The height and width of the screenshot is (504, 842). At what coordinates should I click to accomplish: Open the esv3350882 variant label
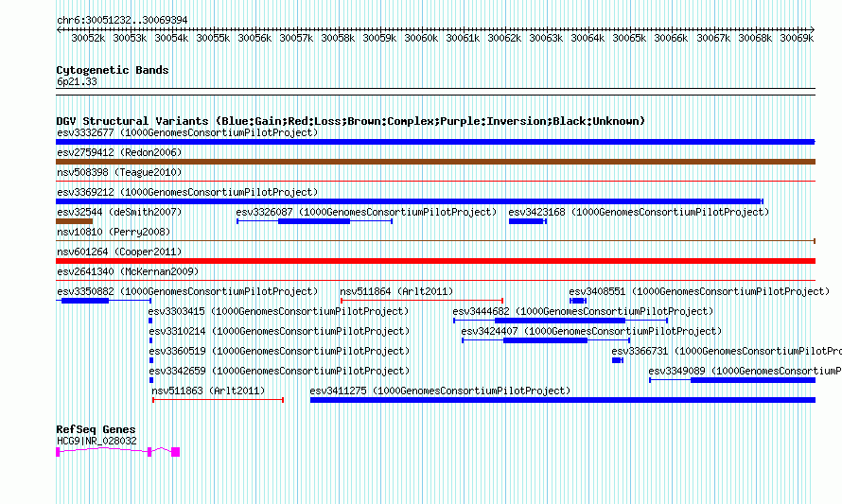(x=187, y=291)
